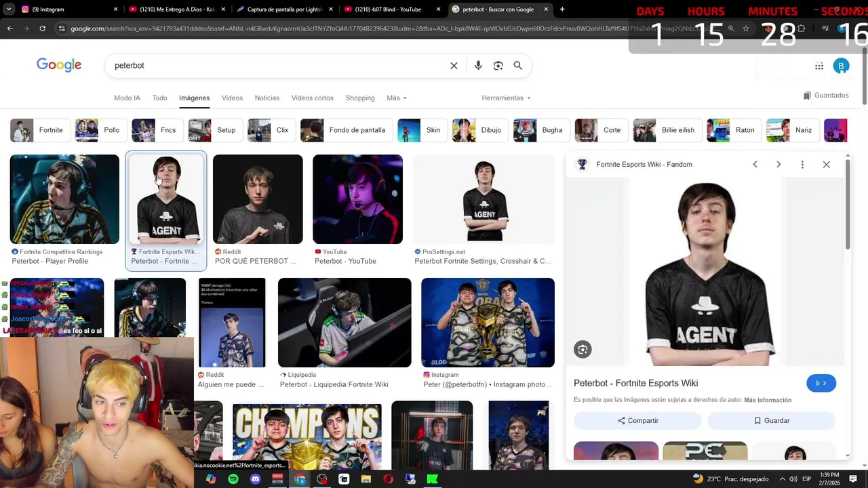Filter images by the Fncs chip

157,130
